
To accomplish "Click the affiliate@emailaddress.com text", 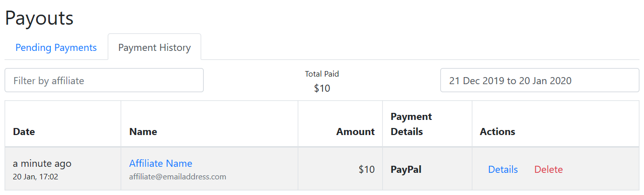I will (178, 177).
